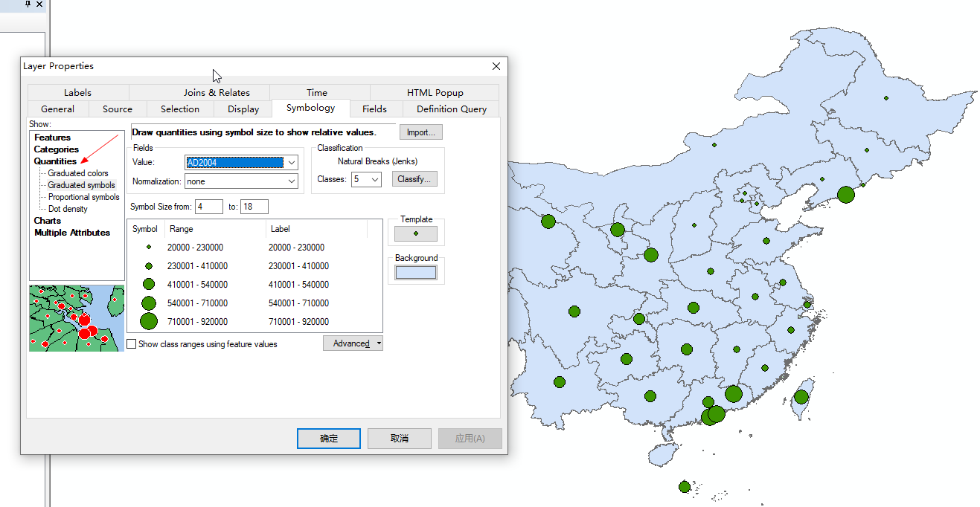Enable Show class ranges using feature values
Image resolution: width=980 pixels, height=507 pixels.
coord(132,344)
